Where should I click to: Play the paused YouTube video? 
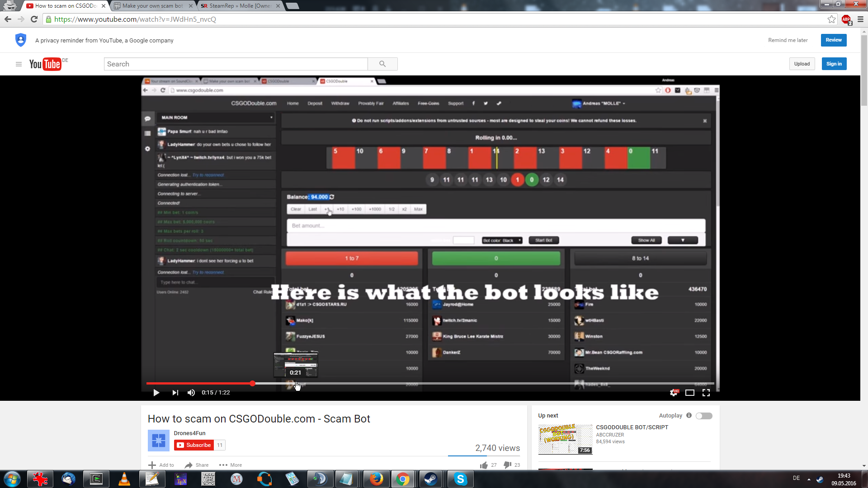pyautogui.click(x=156, y=393)
